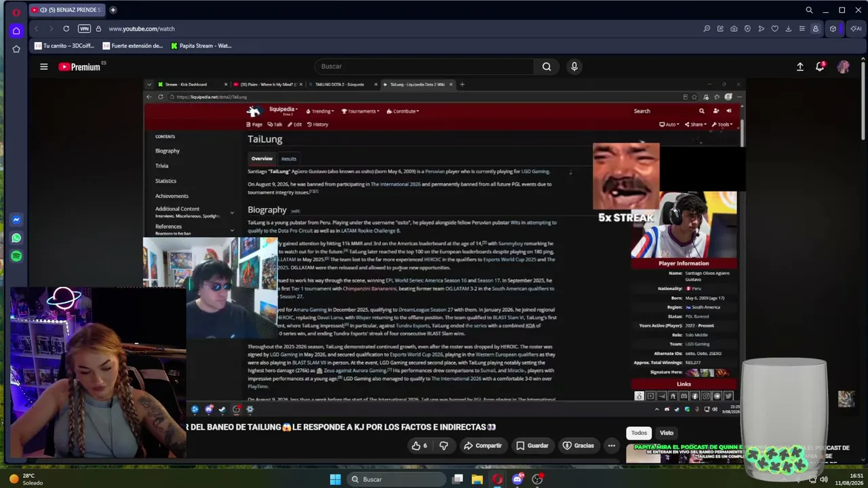Image resolution: width=868 pixels, height=488 pixels.
Task: Open the Opera downloads panel
Action: (788, 28)
